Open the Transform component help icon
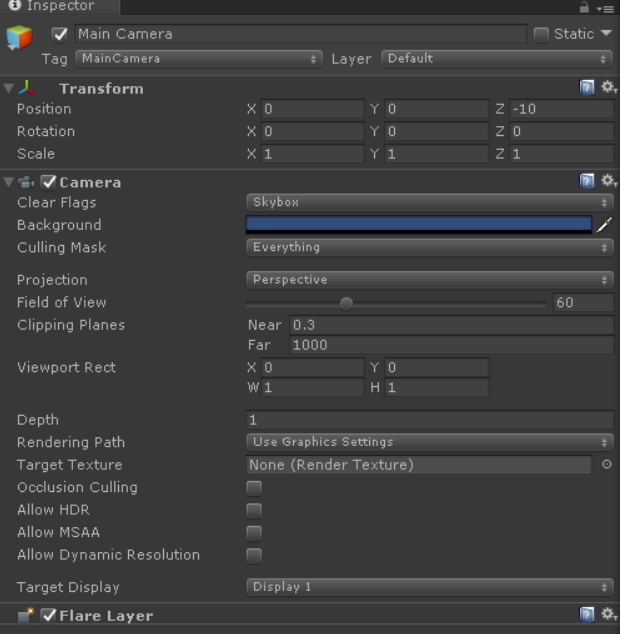Viewport: 620px width, 634px height. [x=587, y=87]
